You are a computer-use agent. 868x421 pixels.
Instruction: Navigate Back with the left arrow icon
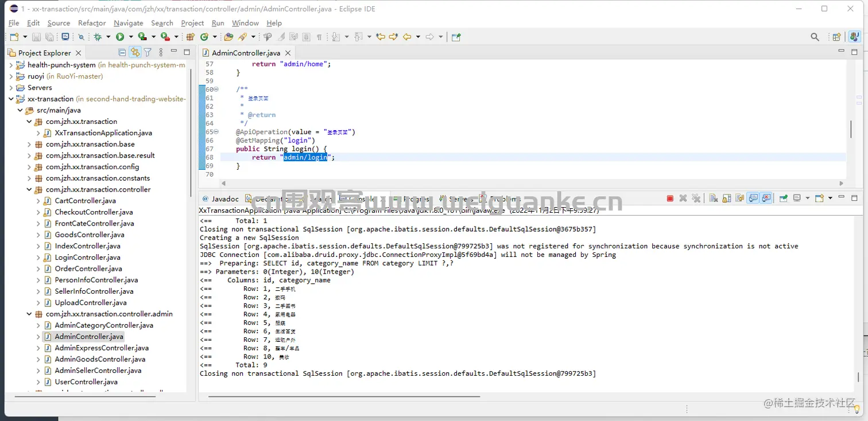point(407,37)
